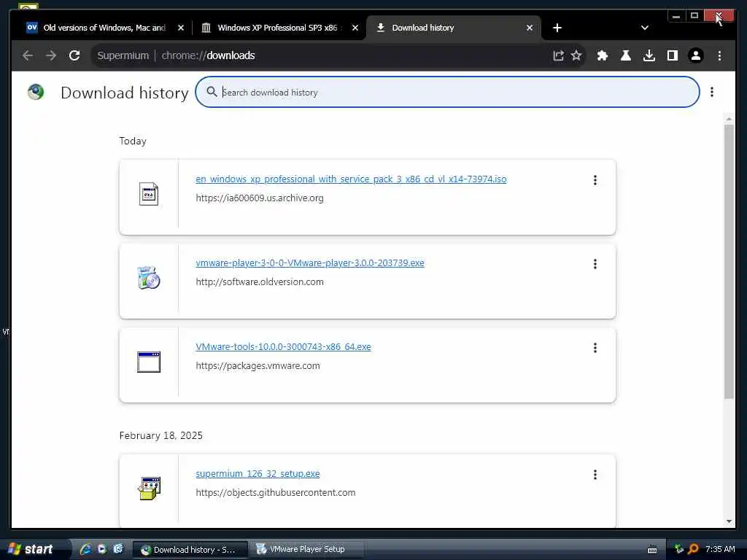
Task: Open downloads page more actions menu
Action: [x=712, y=92]
